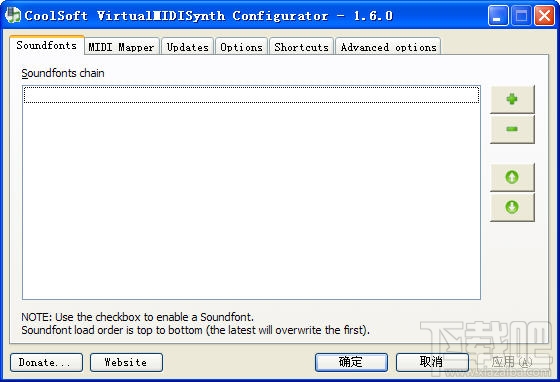Go to the Advanced options tab
The image size is (560, 382).
tap(388, 47)
